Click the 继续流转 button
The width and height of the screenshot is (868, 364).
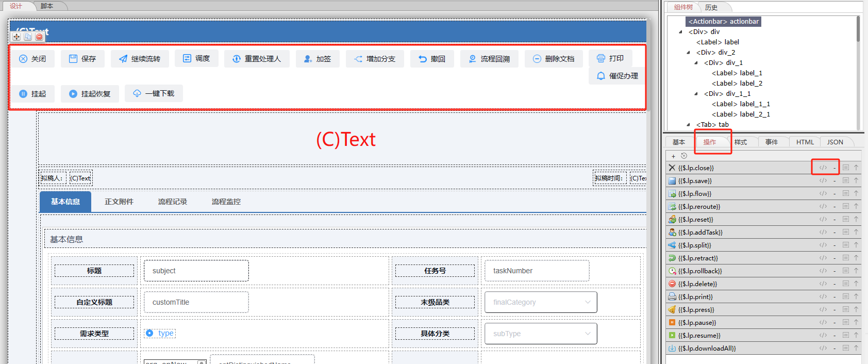[x=140, y=59]
